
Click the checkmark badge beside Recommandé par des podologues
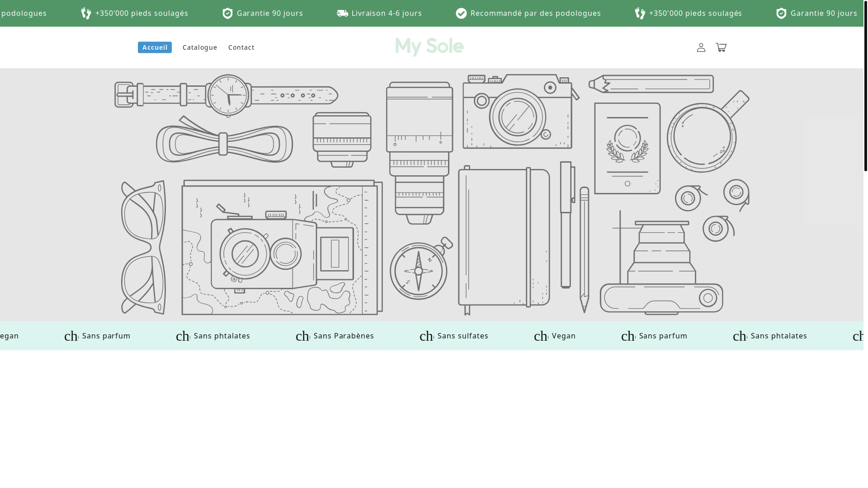point(461,13)
